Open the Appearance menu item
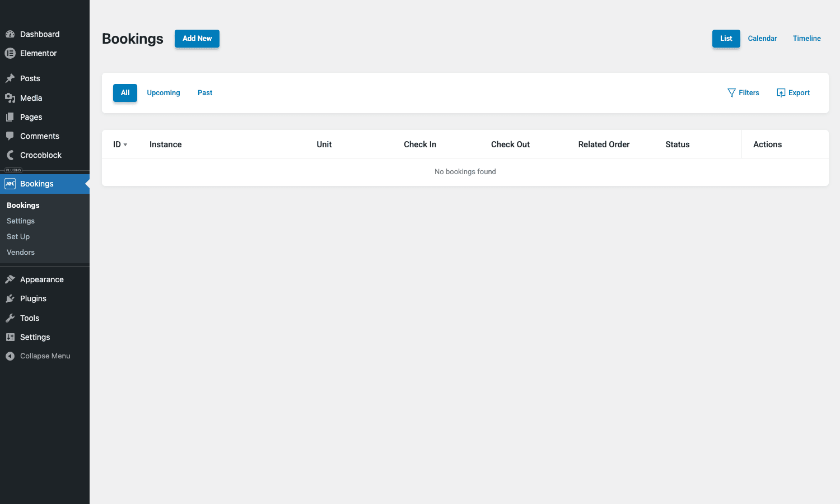The height and width of the screenshot is (504, 840). [45, 279]
